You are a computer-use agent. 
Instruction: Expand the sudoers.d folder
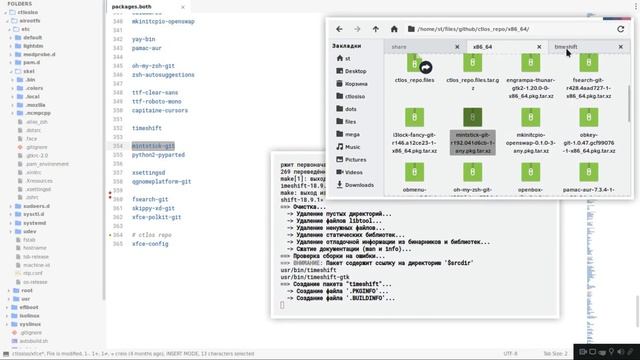point(11,206)
